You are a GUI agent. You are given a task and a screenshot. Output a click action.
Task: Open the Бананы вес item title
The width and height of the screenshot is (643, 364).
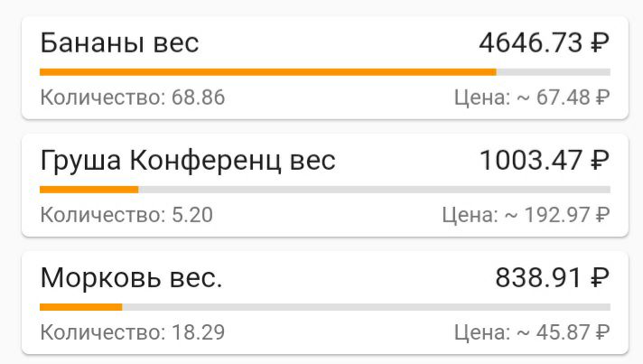coord(119,42)
